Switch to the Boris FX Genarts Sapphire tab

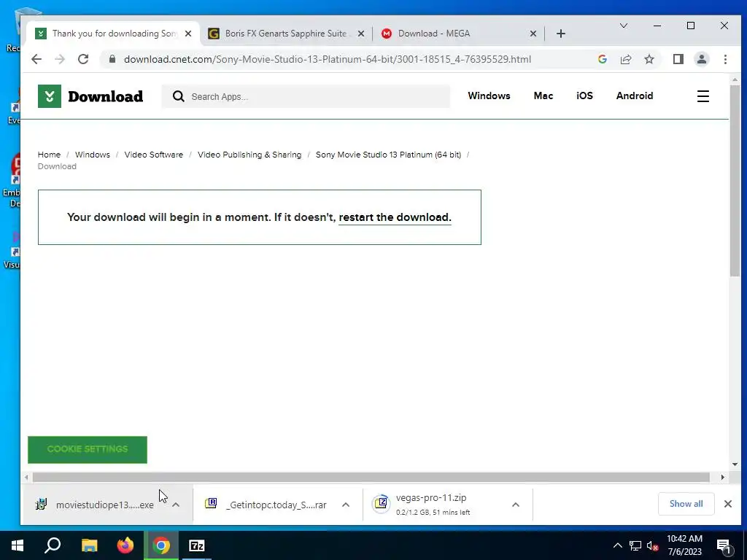point(285,34)
